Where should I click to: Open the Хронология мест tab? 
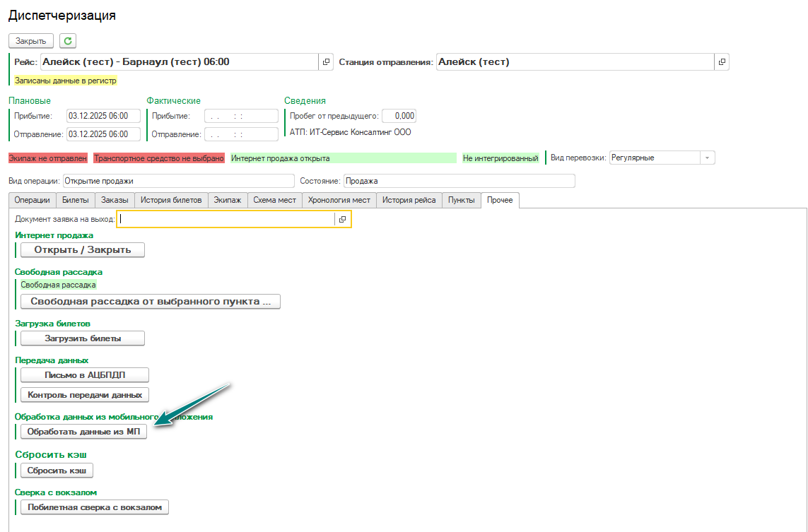coord(339,200)
